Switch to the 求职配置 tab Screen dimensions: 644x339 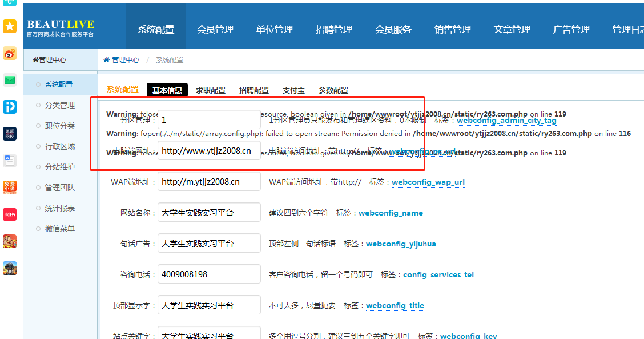pyautogui.click(x=212, y=90)
